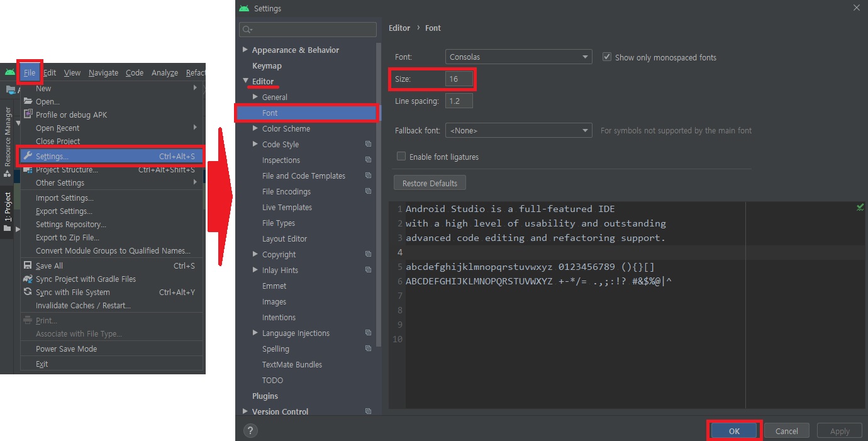Click the Save All disk icon

point(28,265)
